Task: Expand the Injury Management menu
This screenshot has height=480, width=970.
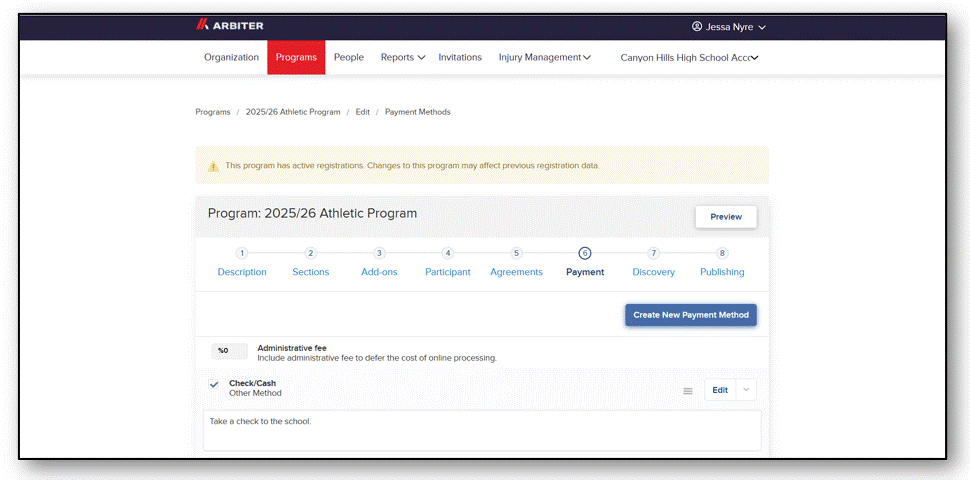Action: (x=544, y=57)
